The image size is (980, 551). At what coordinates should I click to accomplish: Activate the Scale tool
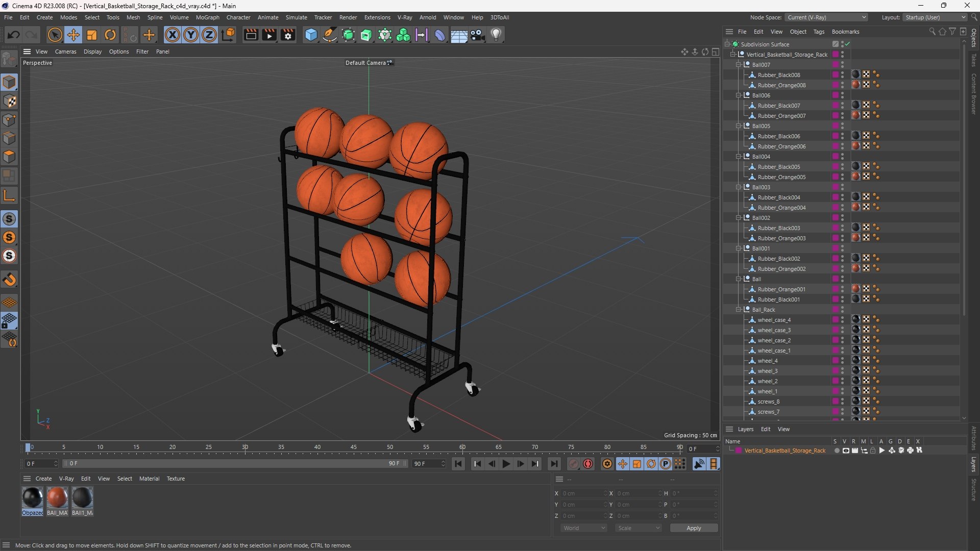92,35
